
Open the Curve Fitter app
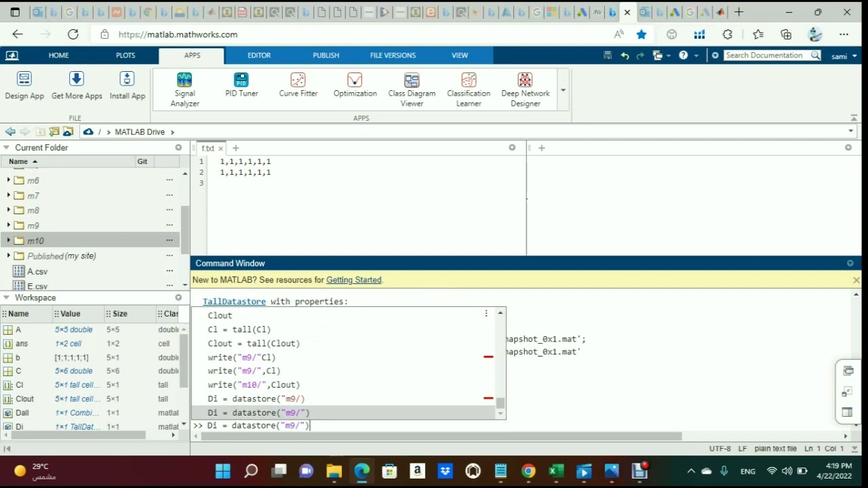pos(298,85)
